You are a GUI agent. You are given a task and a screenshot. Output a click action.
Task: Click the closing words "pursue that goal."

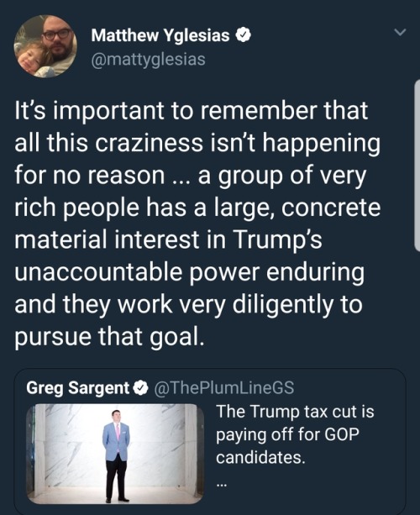(x=109, y=337)
